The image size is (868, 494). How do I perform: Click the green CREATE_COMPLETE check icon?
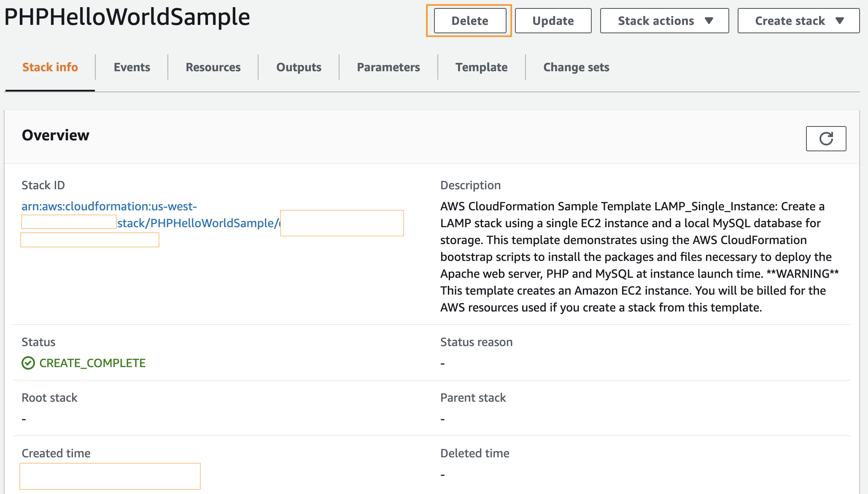[x=28, y=363]
